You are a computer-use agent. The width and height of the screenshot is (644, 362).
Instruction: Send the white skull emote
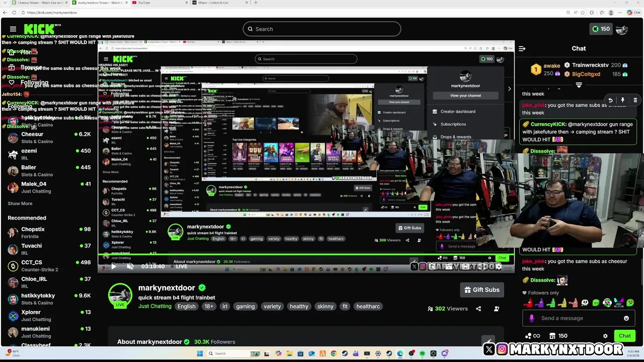coord(585,303)
